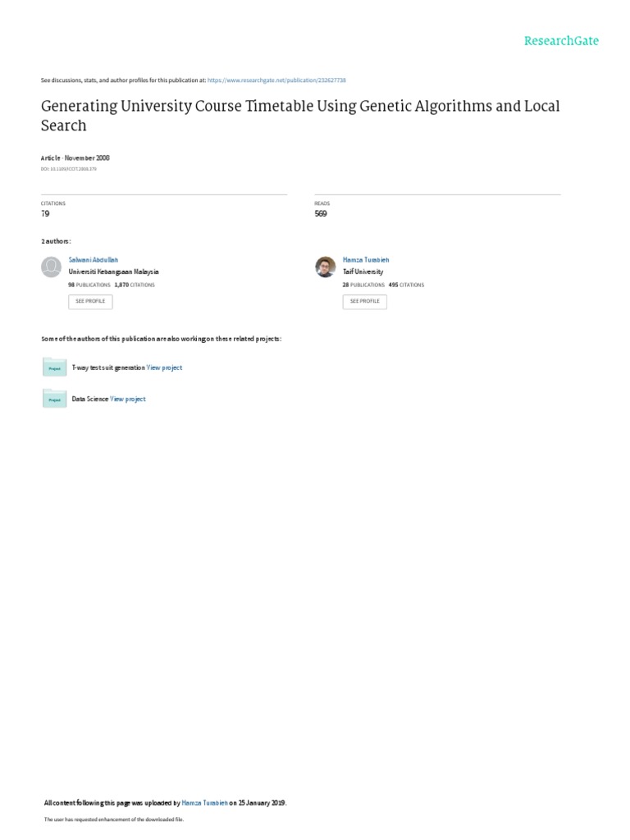The height and width of the screenshot is (840, 630).
Task: Click Universiti Kebangsaan Malaysia affiliation text
Action: tap(113, 272)
